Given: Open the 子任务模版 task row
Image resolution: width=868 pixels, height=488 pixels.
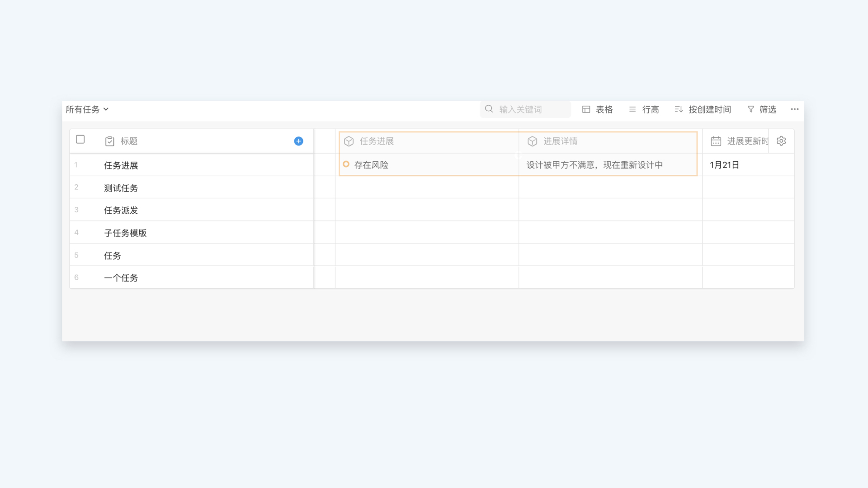Looking at the screenshot, I should tap(125, 233).
